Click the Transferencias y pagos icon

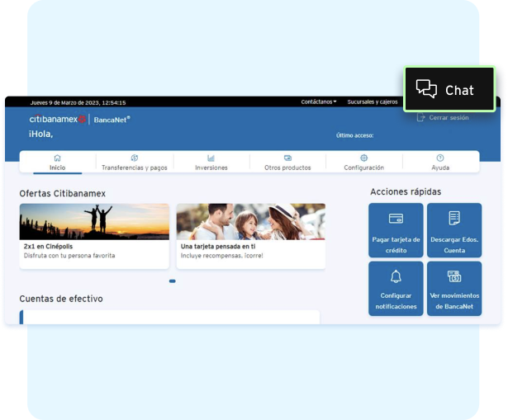coord(134,158)
